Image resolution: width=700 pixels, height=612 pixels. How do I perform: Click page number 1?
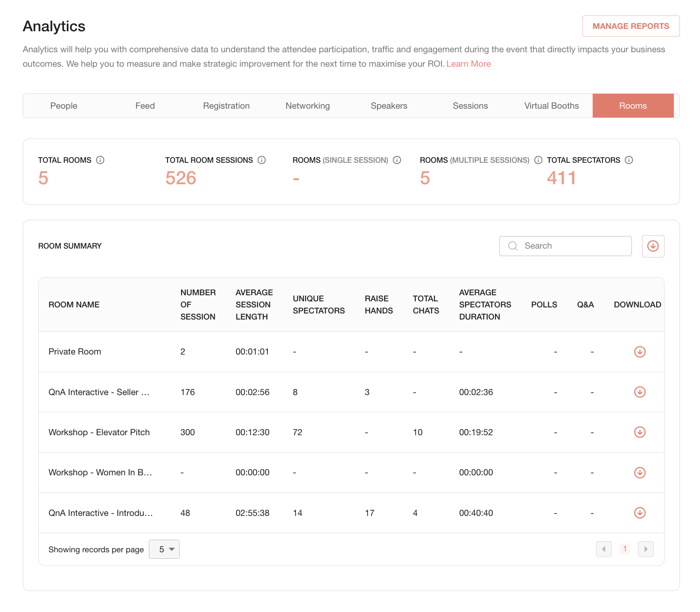click(625, 549)
